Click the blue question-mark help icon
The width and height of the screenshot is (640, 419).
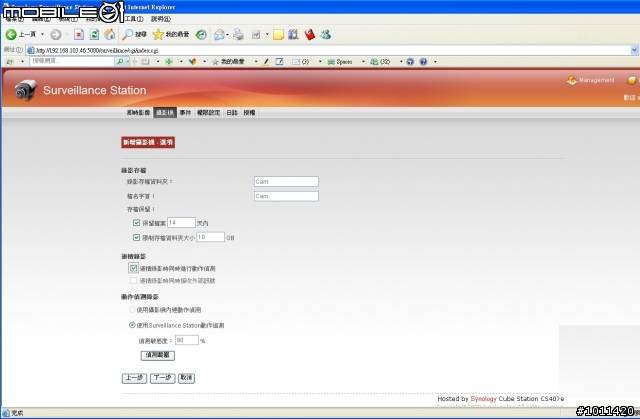(x=423, y=62)
